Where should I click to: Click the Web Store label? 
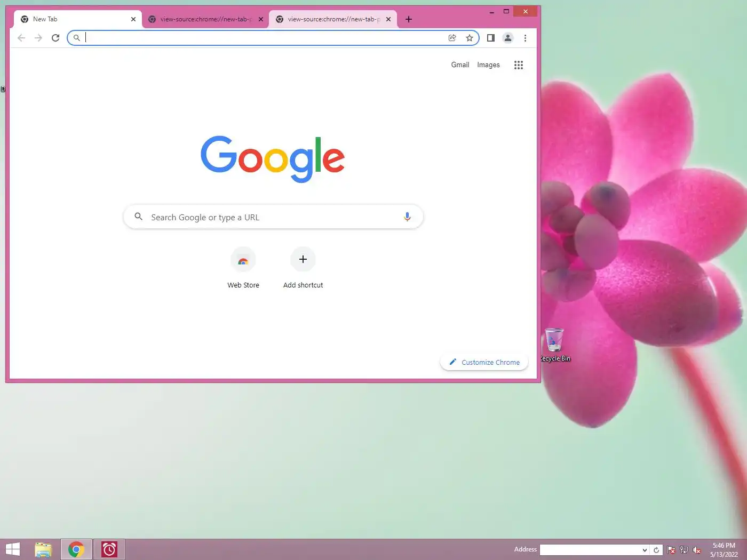coord(243,285)
